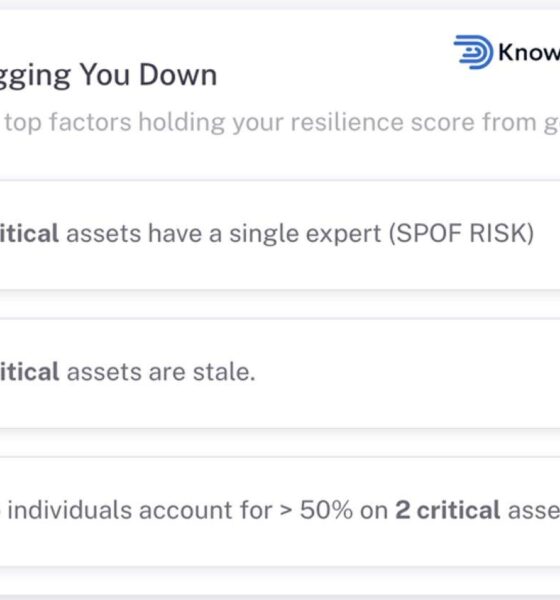The width and height of the screenshot is (560, 600).
Task: Click the blue Know logo icon
Action: pos(473,52)
